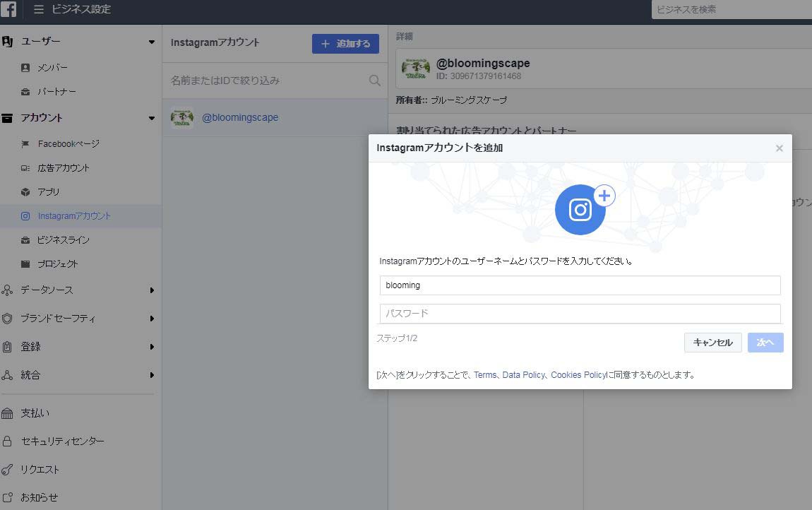812x510 pixels.
Task: Click the large Instagram plus icon in the dialog
Action: (x=585, y=209)
